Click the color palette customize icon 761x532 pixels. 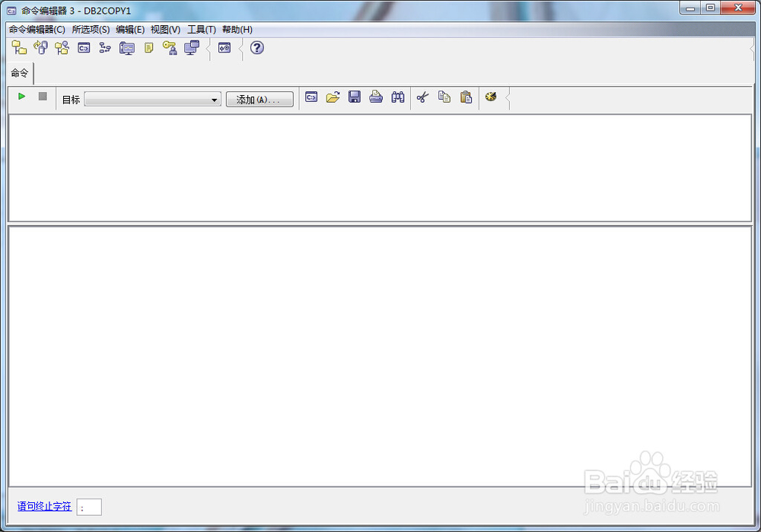tap(491, 97)
